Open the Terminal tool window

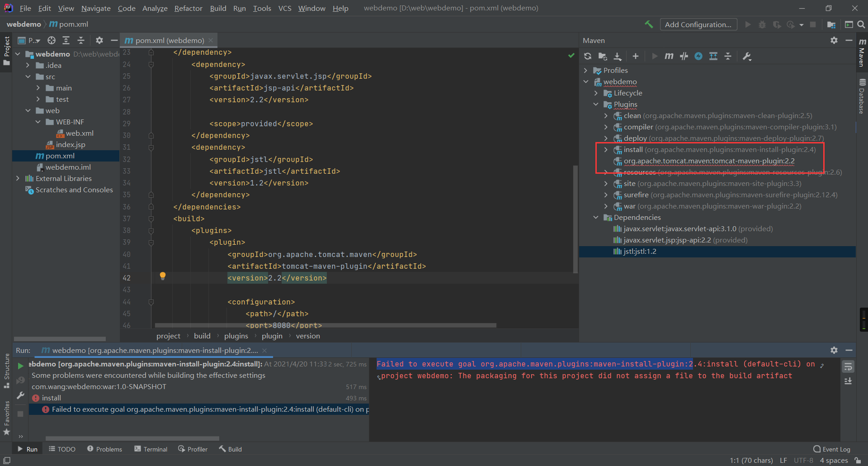point(151,449)
